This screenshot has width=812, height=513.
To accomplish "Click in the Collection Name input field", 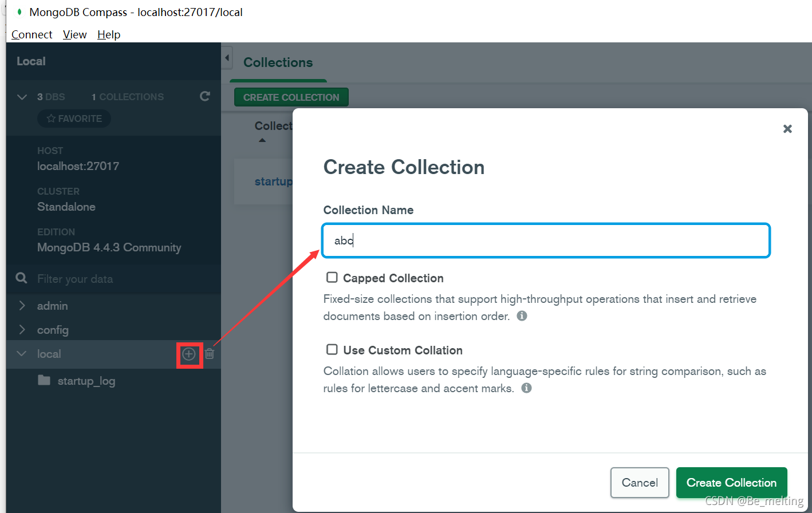I will (x=546, y=240).
